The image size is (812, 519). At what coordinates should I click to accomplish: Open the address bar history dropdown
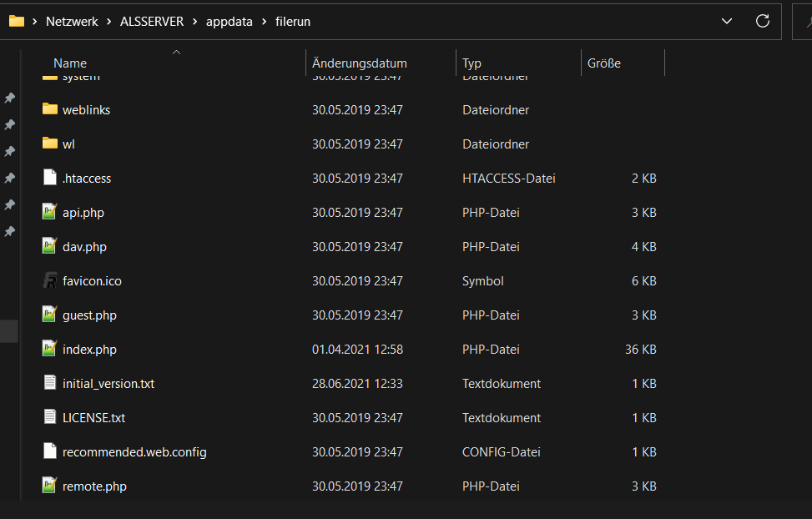click(727, 21)
